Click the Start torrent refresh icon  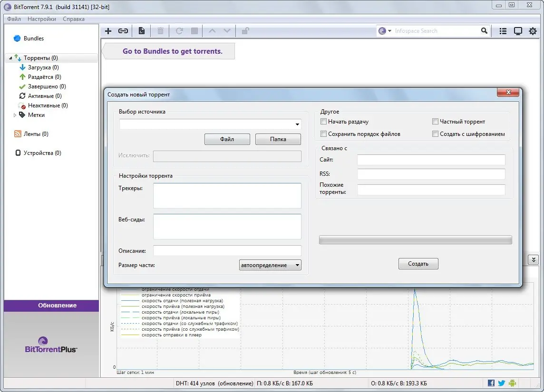(x=179, y=31)
